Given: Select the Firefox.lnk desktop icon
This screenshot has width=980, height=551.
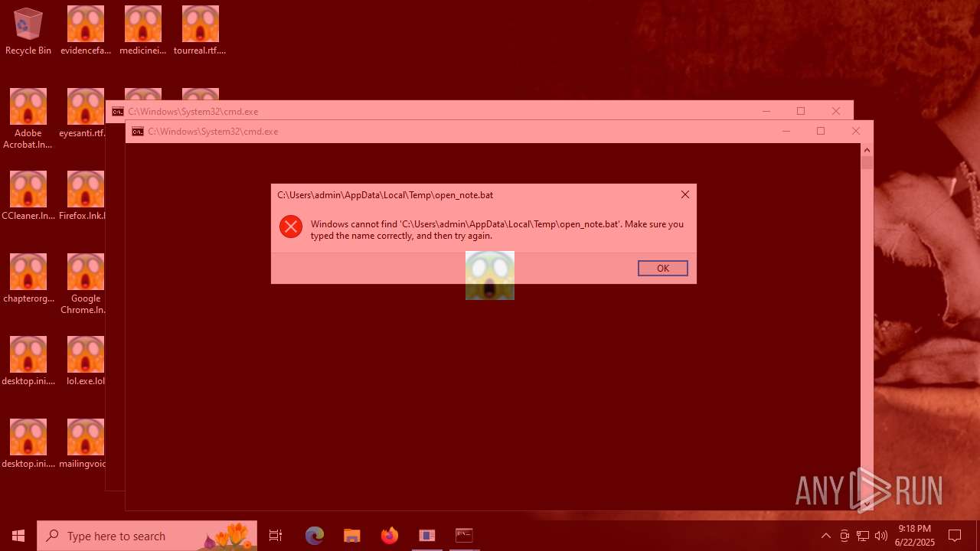Looking at the screenshot, I should [83, 196].
